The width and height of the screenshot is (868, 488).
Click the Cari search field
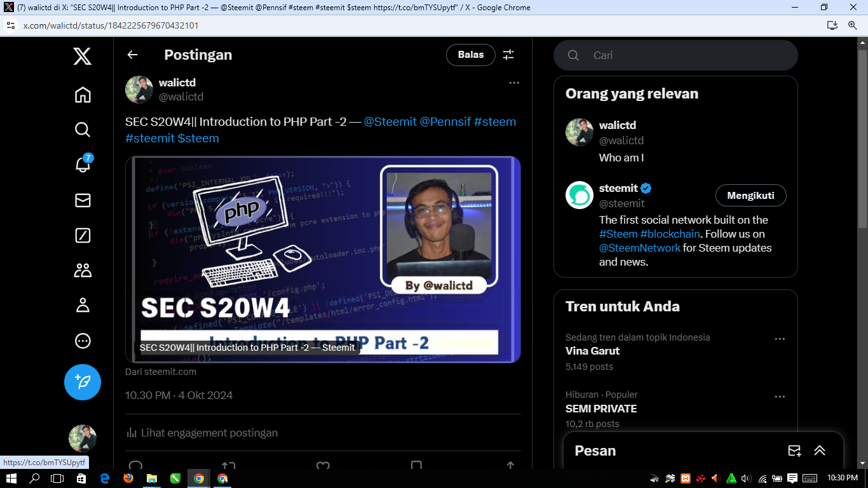point(675,55)
